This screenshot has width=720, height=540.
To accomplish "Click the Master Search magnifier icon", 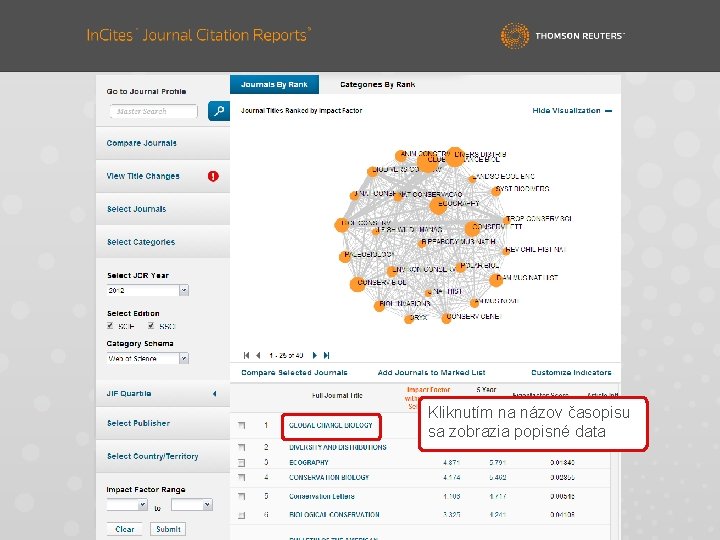I will click(219, 111).
